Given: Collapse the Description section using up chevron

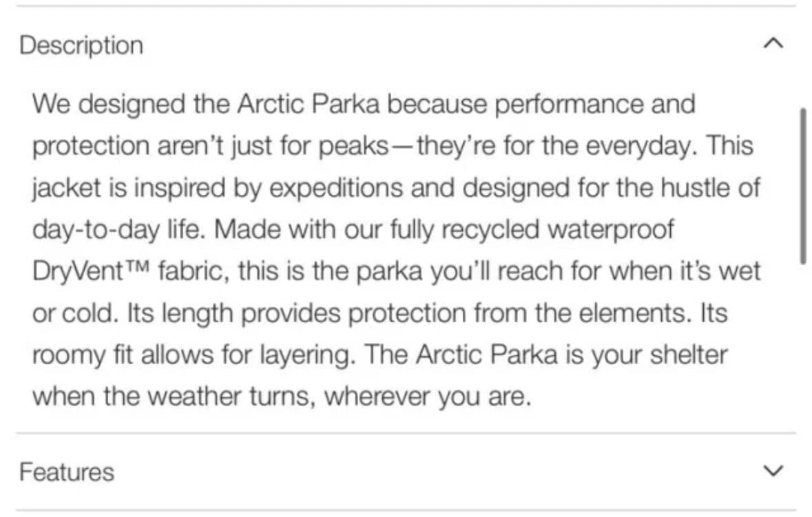Looking at the screenshot, I should click(x=773, y=43).
